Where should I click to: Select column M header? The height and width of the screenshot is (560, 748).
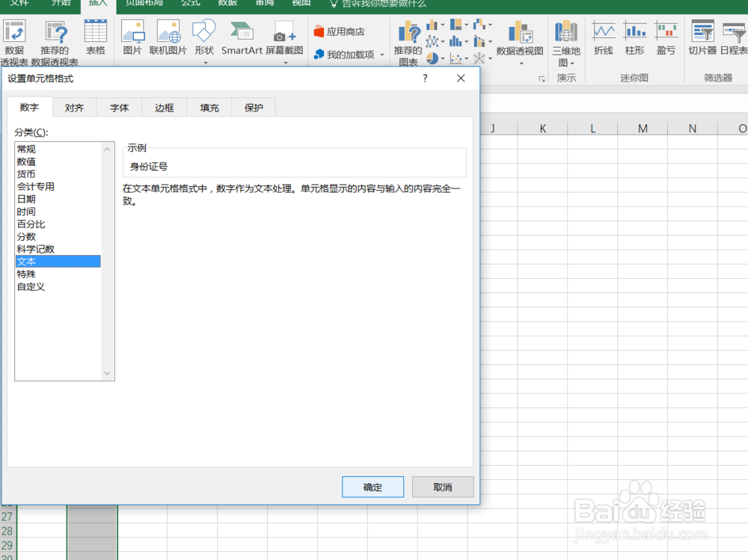643,129
